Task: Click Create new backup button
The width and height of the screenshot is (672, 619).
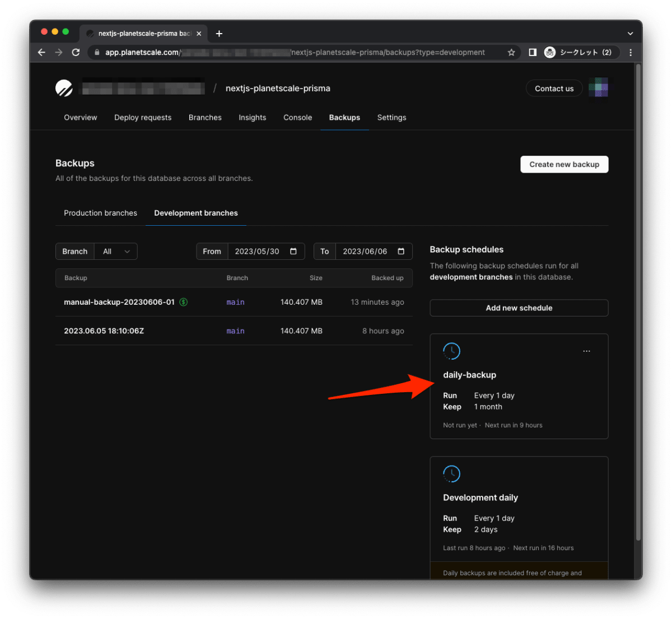Action: 564,164
